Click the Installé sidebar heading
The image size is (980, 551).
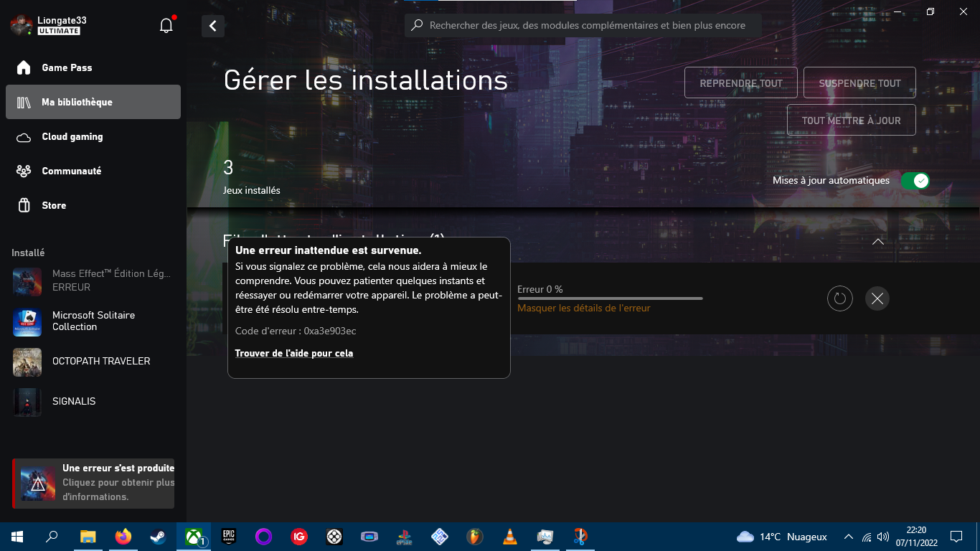coord(28,253)
